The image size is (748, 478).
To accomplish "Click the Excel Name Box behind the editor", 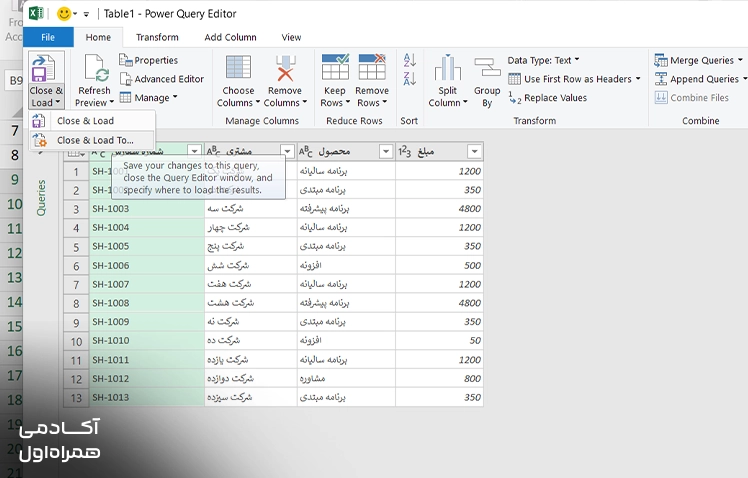I will (x=13, y=80).
